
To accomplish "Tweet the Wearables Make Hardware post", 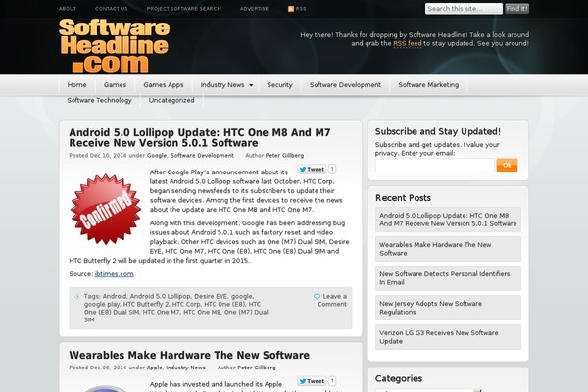I will pos(312,381).
